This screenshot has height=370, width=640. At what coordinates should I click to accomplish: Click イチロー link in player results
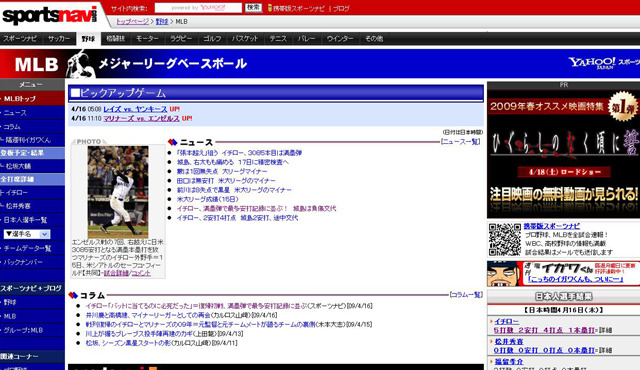[x=507, y=321]
